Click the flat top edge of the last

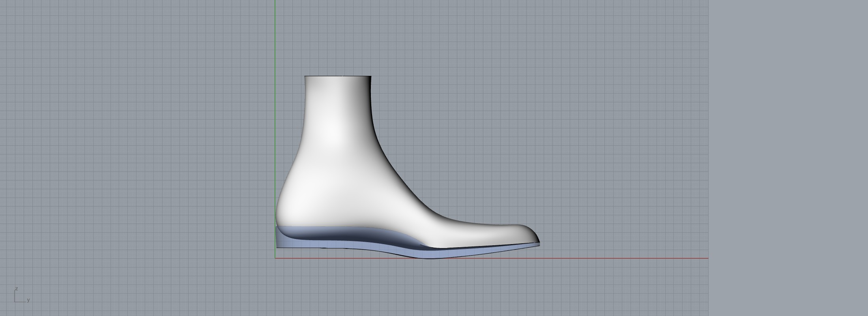tap(338, 76)
